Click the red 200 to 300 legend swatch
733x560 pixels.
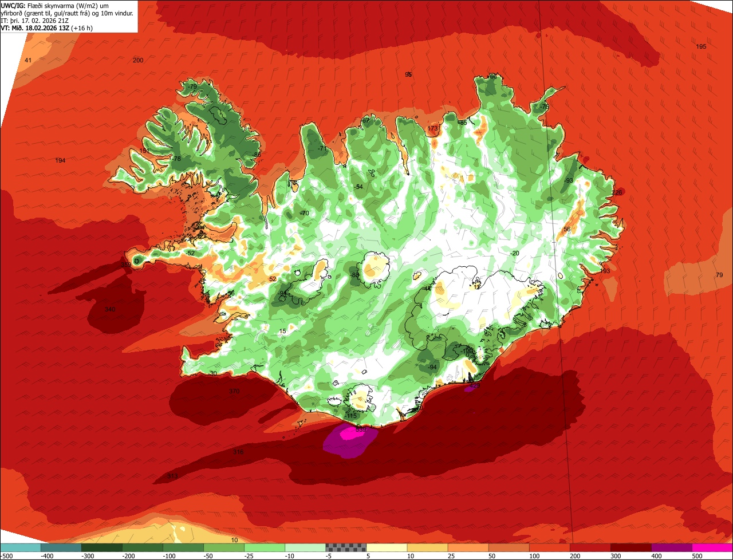pos(589,547)
